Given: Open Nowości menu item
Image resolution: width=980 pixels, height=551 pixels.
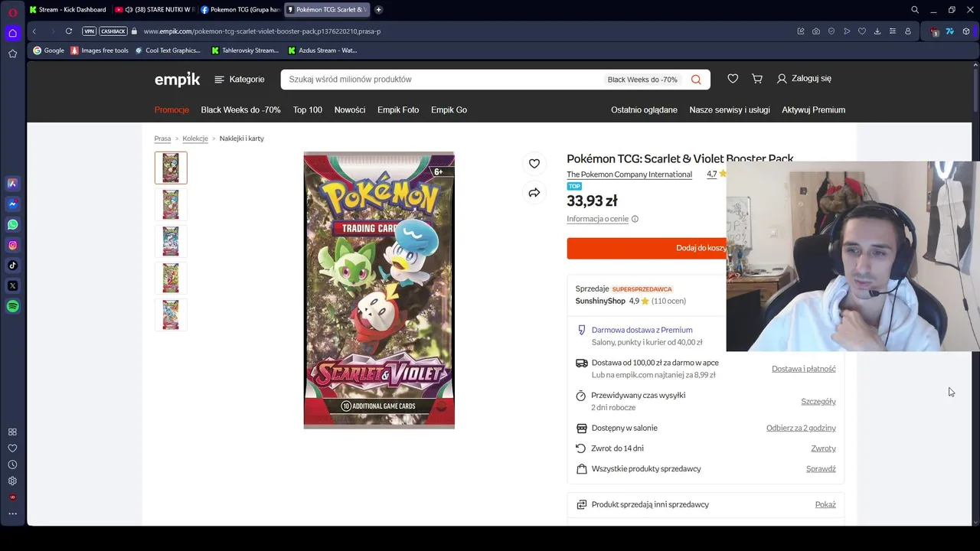Looking at the screenshot, I should click(x=350, y=110).
